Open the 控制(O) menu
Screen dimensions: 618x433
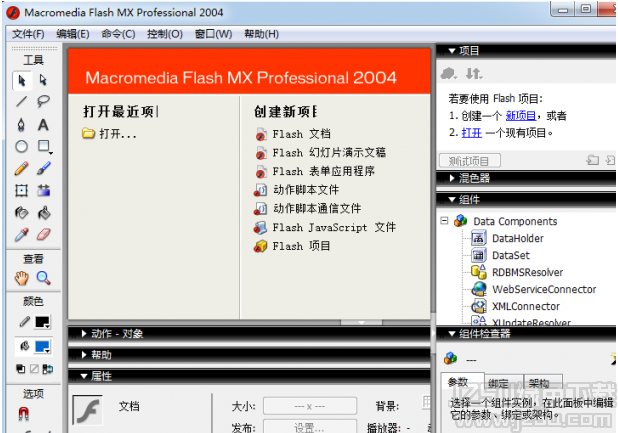point(165,34)
